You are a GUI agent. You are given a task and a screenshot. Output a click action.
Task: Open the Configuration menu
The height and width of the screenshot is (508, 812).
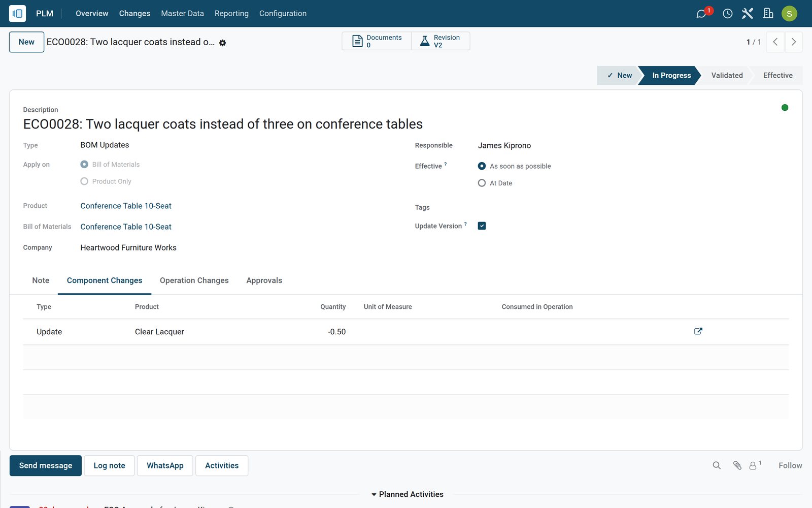coord(283,14)
